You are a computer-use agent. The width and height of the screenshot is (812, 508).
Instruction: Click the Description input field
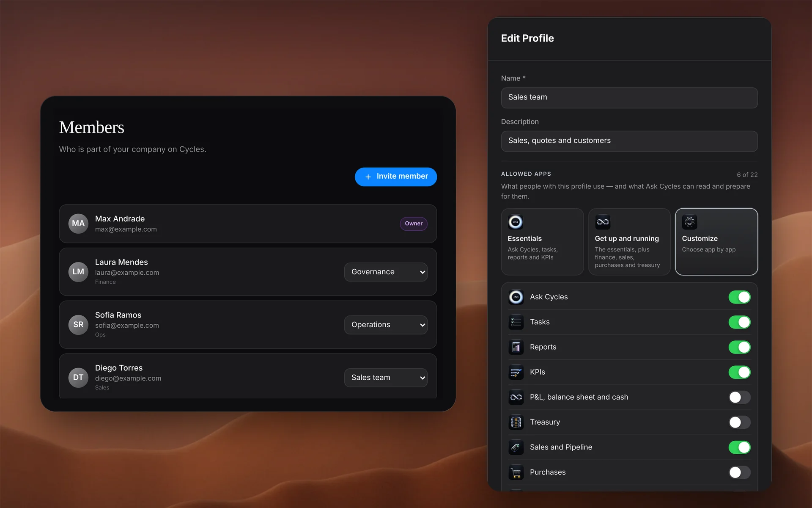pyautogui.click(x=629, y=141)
